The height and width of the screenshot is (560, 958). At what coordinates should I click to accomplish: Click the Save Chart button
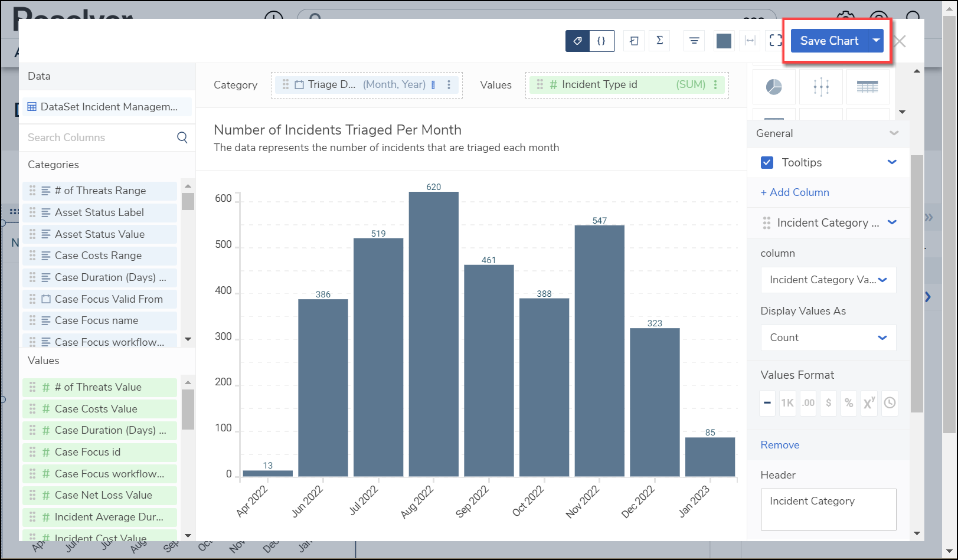829,41
